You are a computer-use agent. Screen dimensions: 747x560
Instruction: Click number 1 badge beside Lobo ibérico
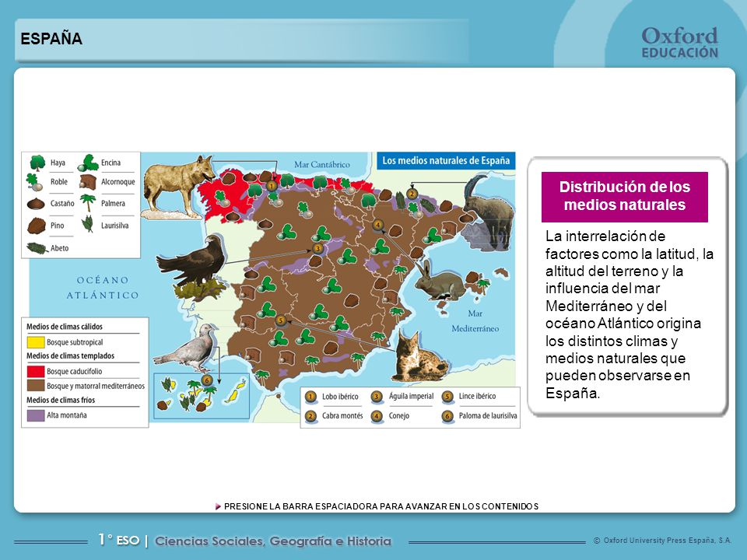(310, 397)
